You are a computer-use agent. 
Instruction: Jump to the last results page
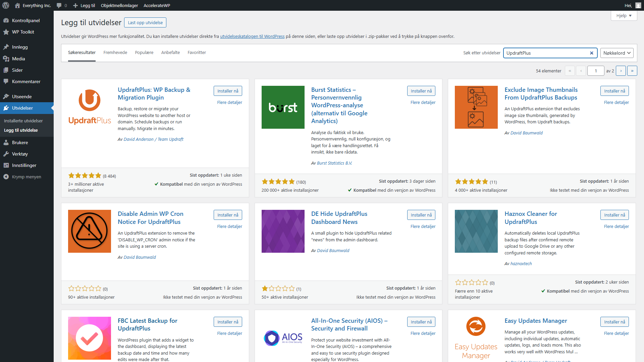click(x=632, y=71)
